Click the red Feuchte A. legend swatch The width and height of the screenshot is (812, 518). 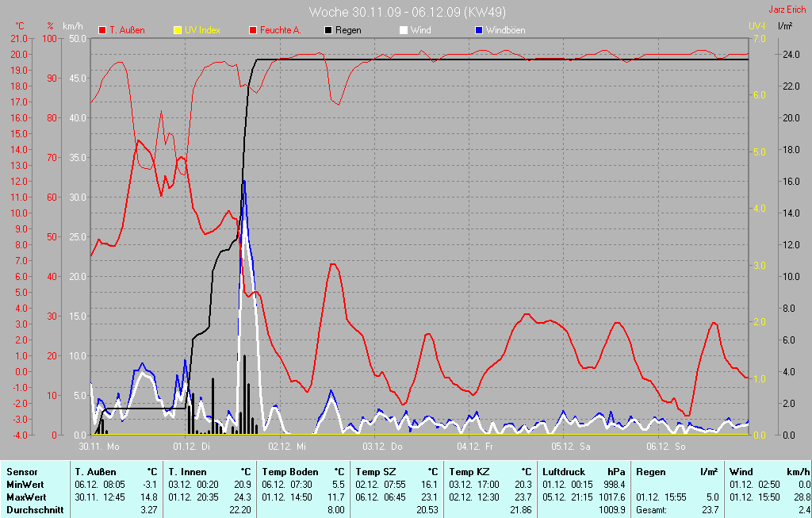click(x=253, y=30)
